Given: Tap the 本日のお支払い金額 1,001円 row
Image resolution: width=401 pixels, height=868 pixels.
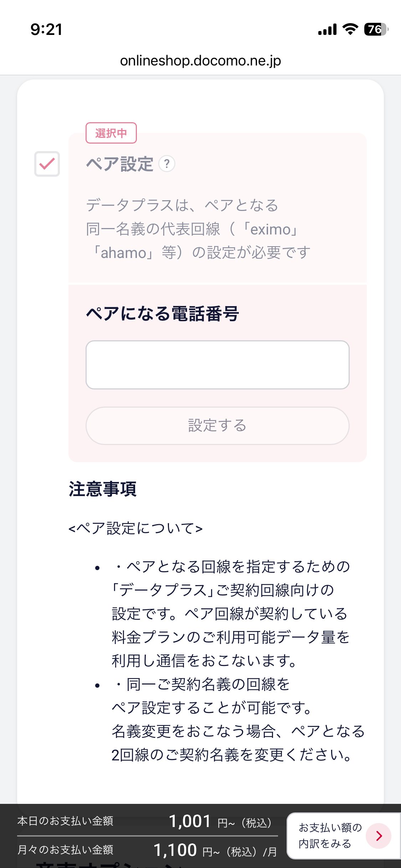Looking at the screenshot, I should click(x=147, y=821).
